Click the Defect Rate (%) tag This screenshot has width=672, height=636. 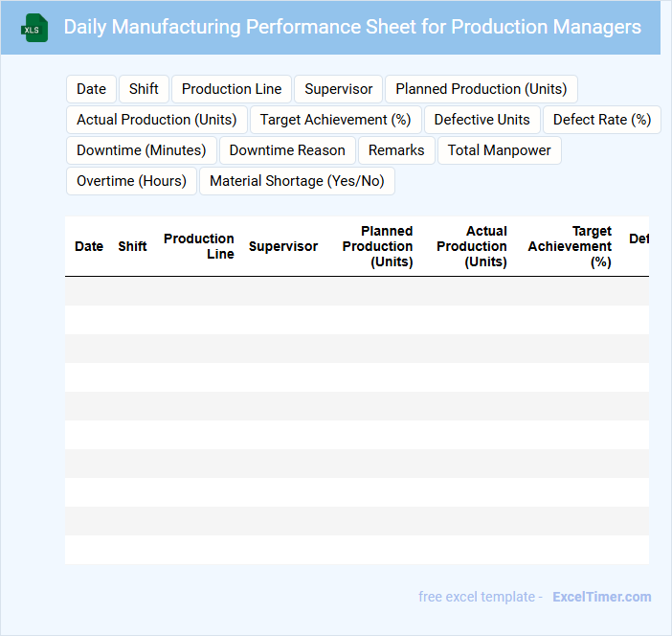pyautogui.click(x=601, y=120)
